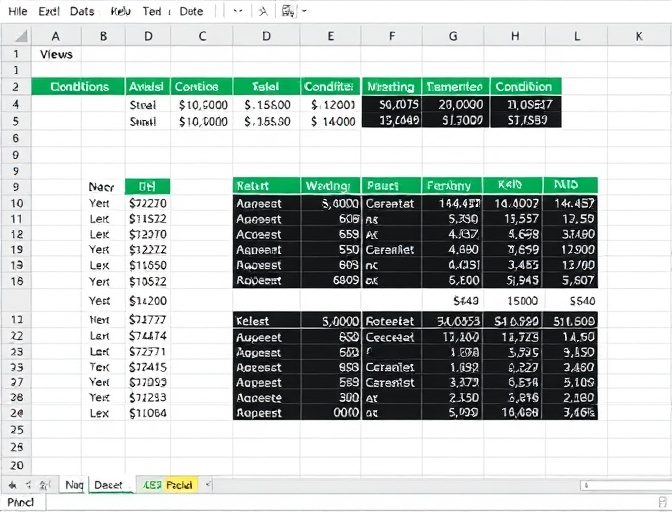Open the Excl menu
This screenshot has height=512, width=672.
49,12
